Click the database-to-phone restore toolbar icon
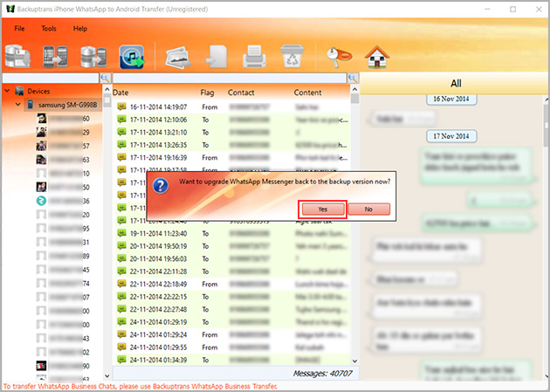550x392 pixels. [93, 57]
